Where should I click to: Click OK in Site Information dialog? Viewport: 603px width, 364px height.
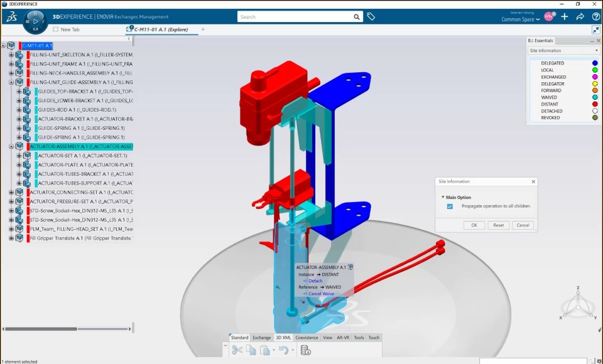[x=474, y=225]
